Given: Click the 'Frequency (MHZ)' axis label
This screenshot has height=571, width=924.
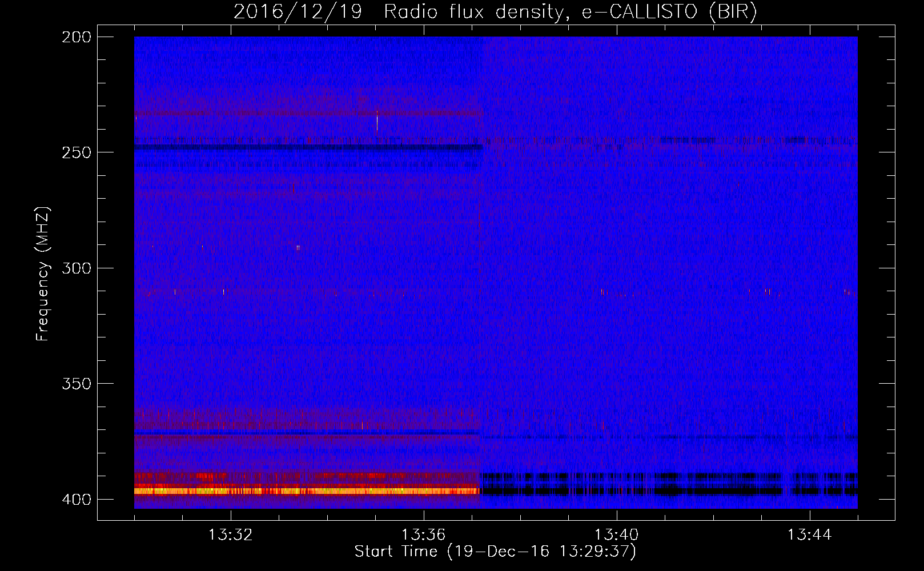Looking at the screenshot, I should (x=43, y=274).
